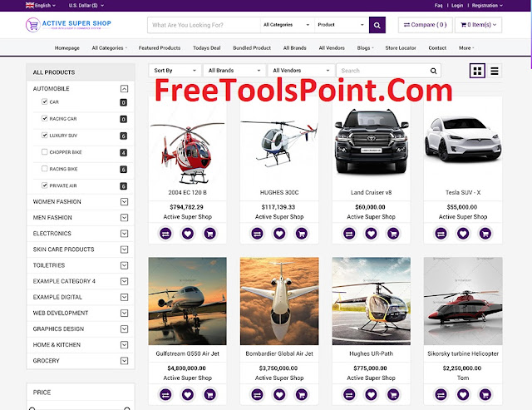Uncheck the RACING CAR checkbox
This screenshot has height=410, width=532.
[x=44, y=118]
